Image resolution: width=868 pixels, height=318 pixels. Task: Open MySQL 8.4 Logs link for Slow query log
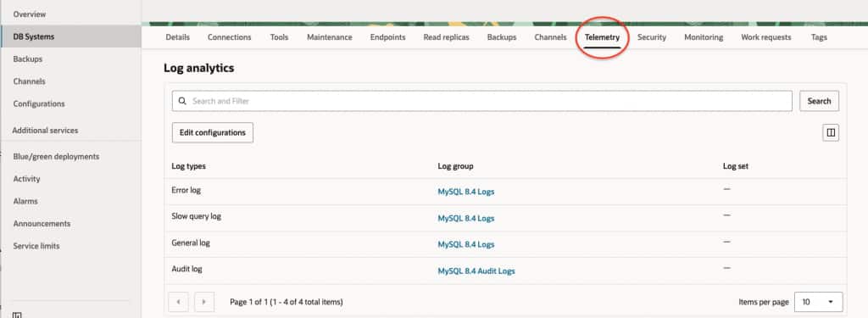tap(465, 218)
